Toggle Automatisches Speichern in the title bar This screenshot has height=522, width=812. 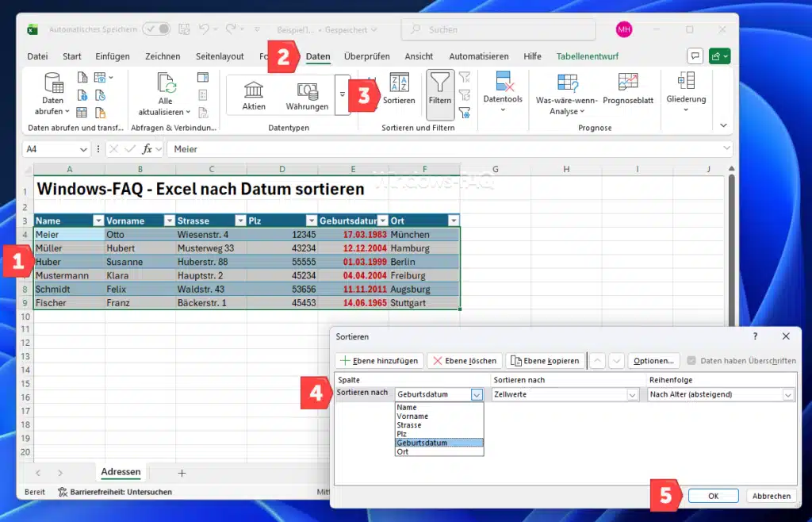pyautogui.click(x=156, y=27)
